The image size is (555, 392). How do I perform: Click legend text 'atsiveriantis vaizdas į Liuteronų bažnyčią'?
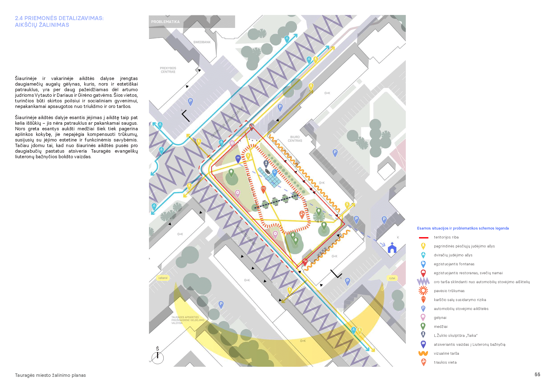[469, 344]
